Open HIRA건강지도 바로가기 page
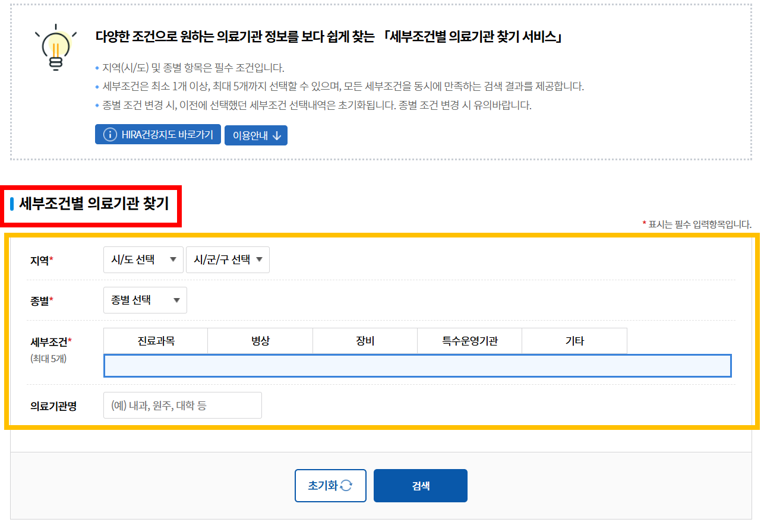Screen dimensions: 764x532 pos(157,135)
